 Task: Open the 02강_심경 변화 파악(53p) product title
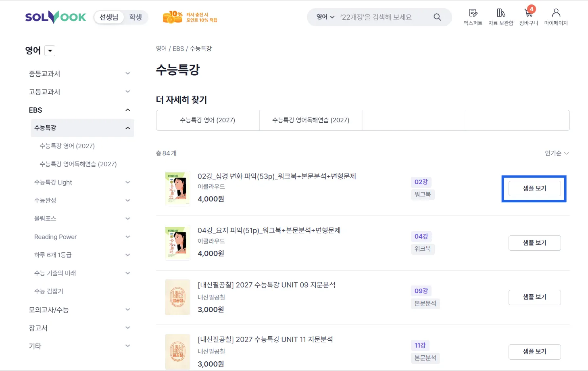coord(277,176)
